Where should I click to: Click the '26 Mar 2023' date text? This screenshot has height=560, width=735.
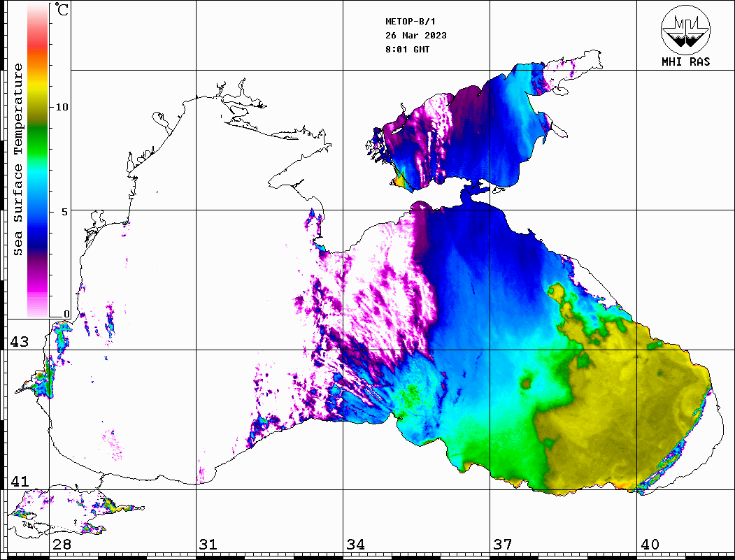[x=416, y=36]
